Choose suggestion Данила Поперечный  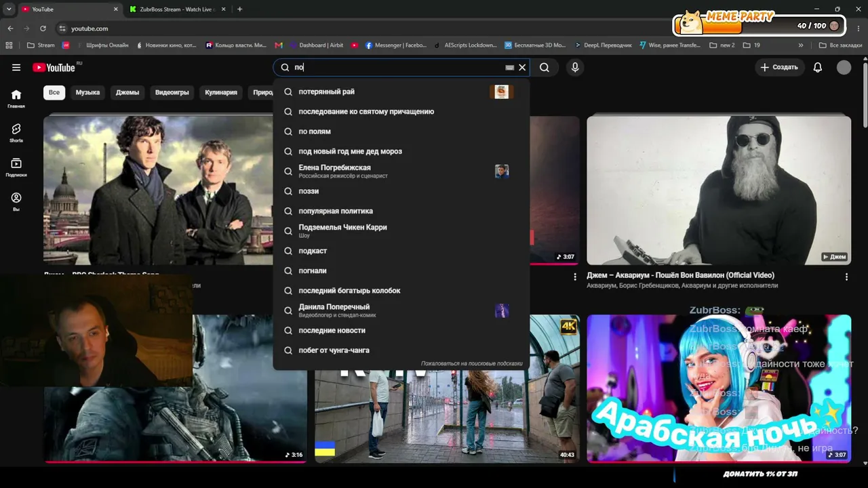click(401, 310)
